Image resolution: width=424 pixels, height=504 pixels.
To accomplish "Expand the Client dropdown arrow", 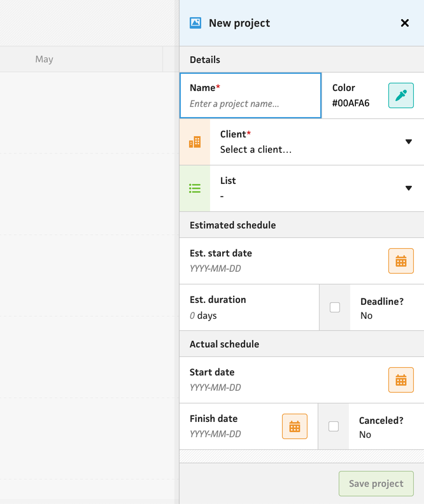I will [x=409, y=142].
